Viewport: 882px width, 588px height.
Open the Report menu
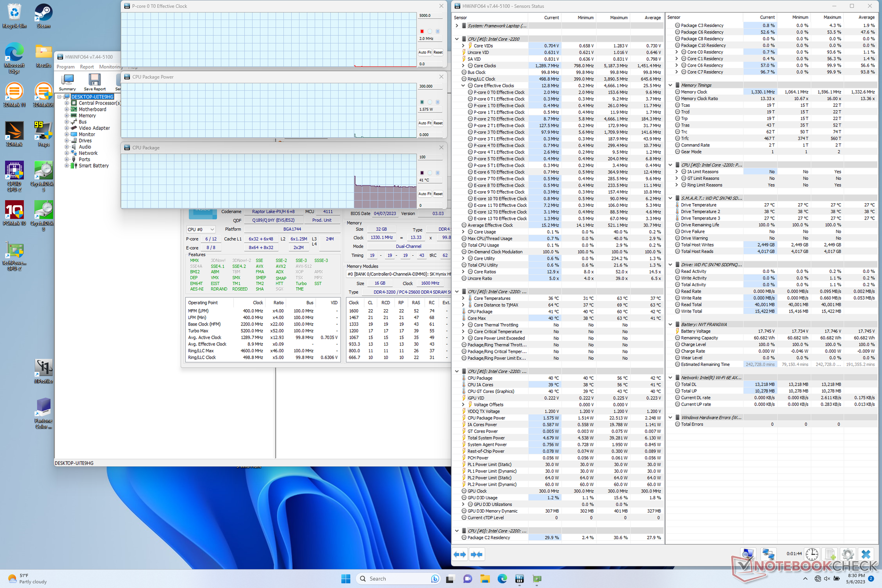tap(87, 67)
